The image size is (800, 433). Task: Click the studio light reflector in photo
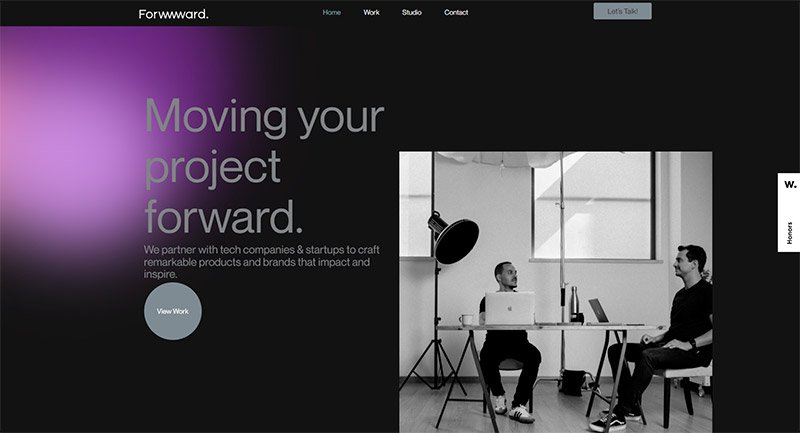(453, 238)
